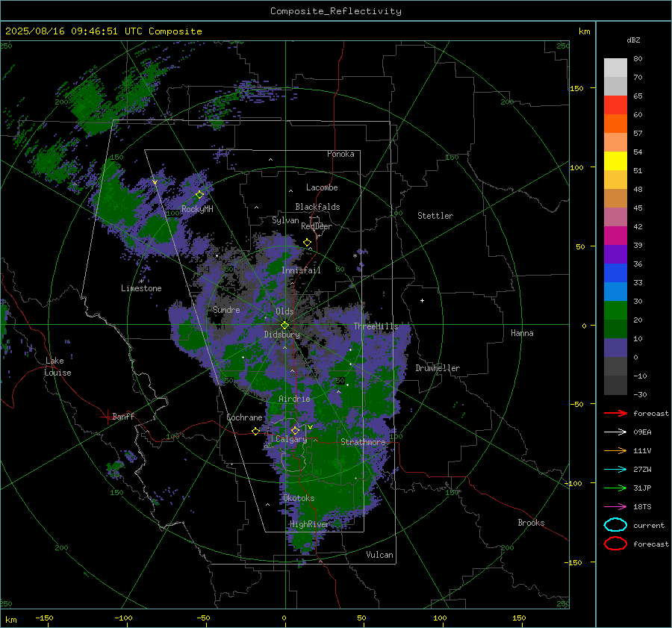Screen dimensions: 672x628
Task: Click the 60 dBZ dark orange swatch
Action: click(615, 123)
